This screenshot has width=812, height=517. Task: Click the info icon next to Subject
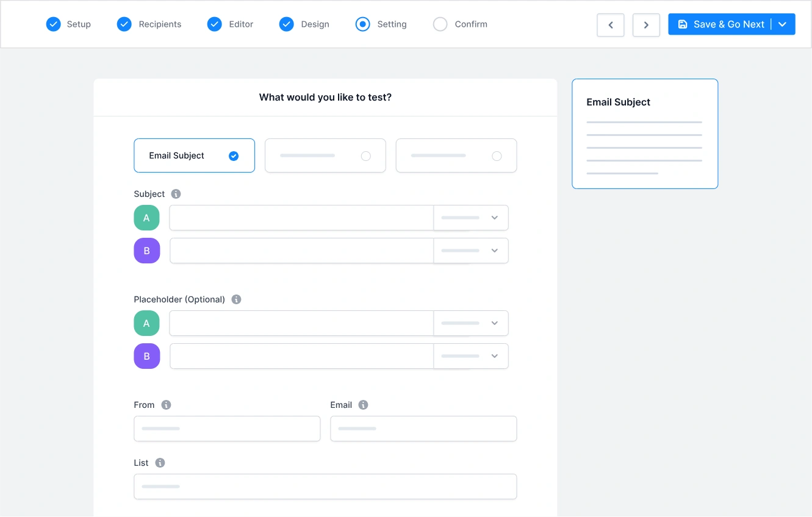click(x=176, y=194)
